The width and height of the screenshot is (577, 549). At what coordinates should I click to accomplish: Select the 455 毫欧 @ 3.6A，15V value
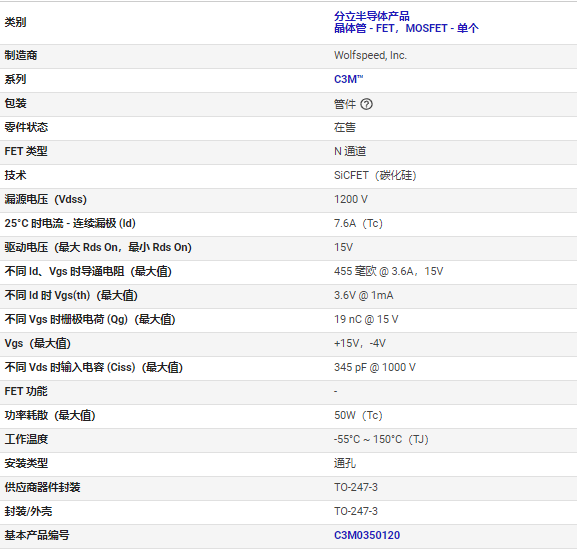point(389,271)
